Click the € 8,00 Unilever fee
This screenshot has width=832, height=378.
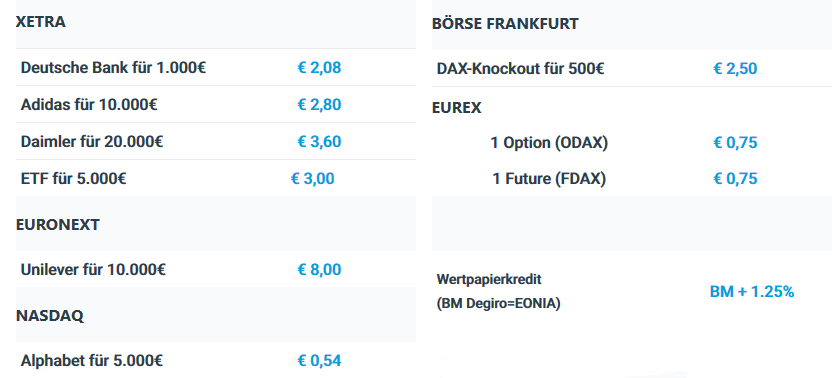pyautogui.click(x=319, y=270)
